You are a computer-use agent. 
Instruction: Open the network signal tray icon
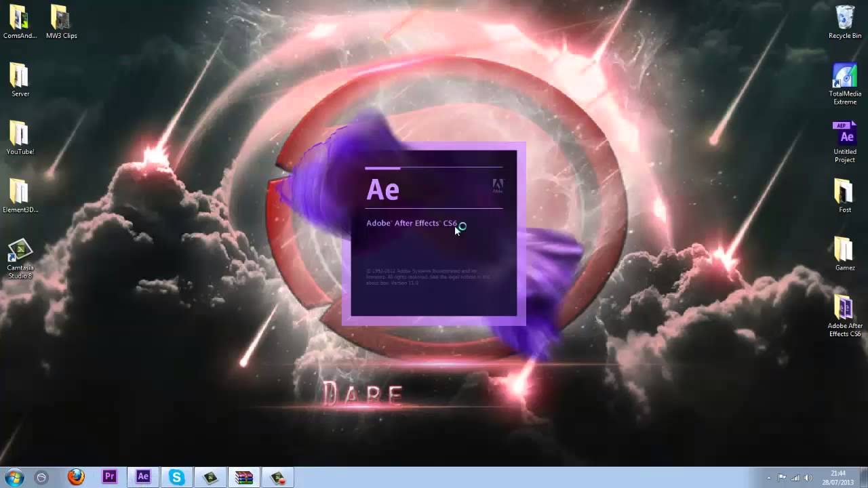click(x=795, y=477)
